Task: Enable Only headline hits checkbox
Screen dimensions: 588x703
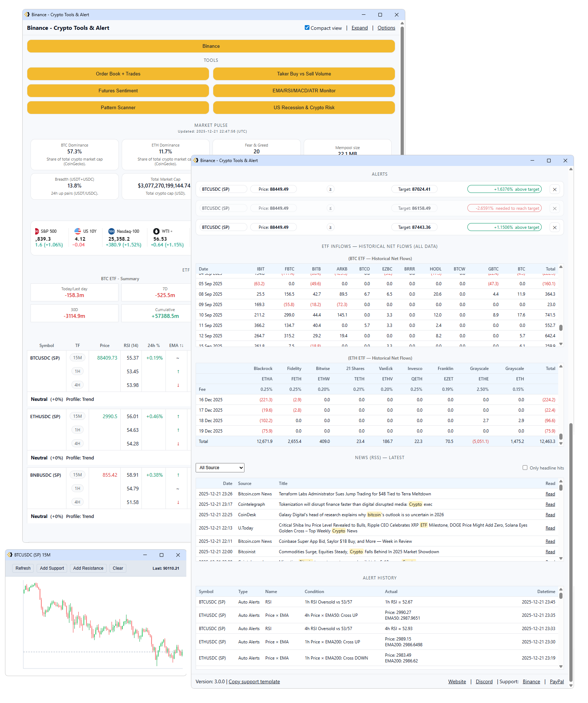Action: click(x=525, y=468)
